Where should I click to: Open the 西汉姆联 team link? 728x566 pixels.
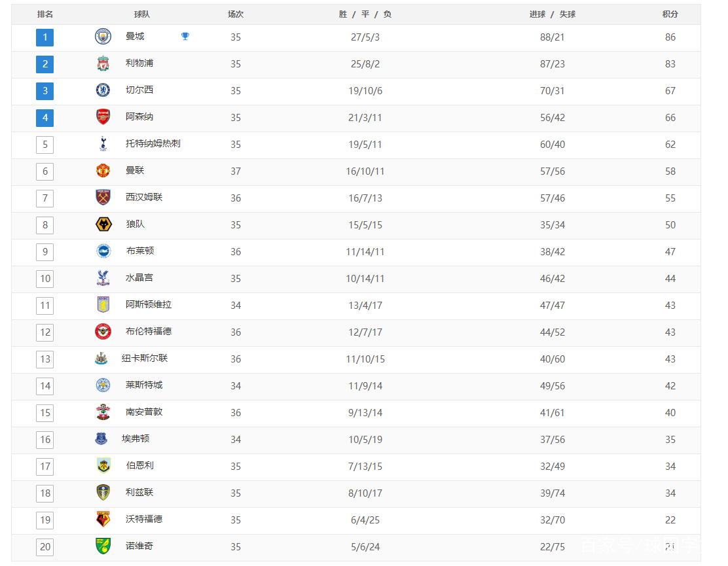pyautogui.click(x=144, y=197)
